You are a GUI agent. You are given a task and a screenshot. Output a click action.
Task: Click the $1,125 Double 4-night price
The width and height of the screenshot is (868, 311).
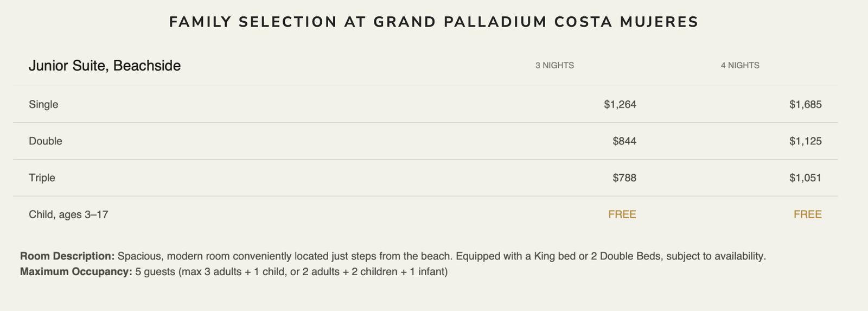pyautogui.click(x=806, y=141)
